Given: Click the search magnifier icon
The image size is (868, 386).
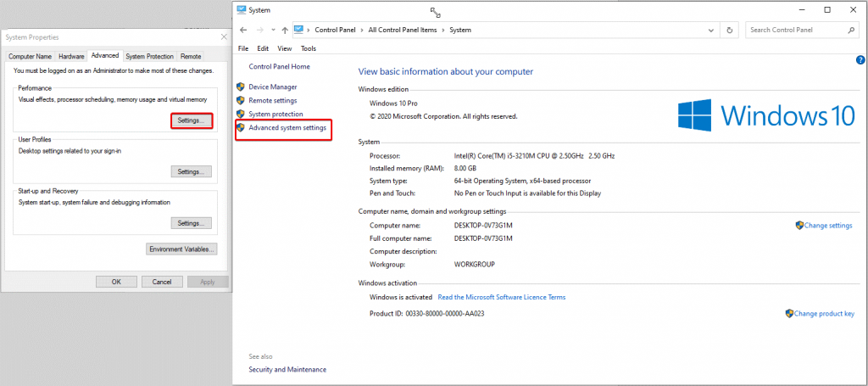Looking at the screenshot, I should pos(851,30).
